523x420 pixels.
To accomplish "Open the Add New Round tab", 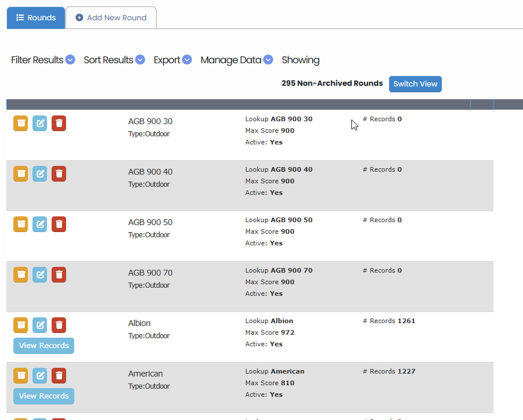I will pos(111,17).
